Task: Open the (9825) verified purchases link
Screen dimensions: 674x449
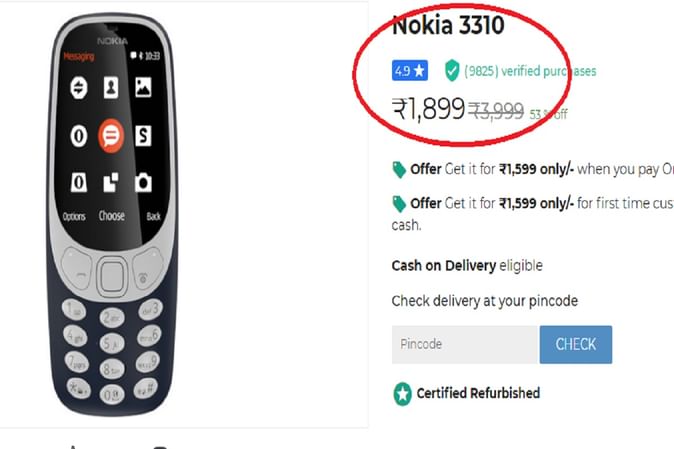Action: [x=530, y=72]
